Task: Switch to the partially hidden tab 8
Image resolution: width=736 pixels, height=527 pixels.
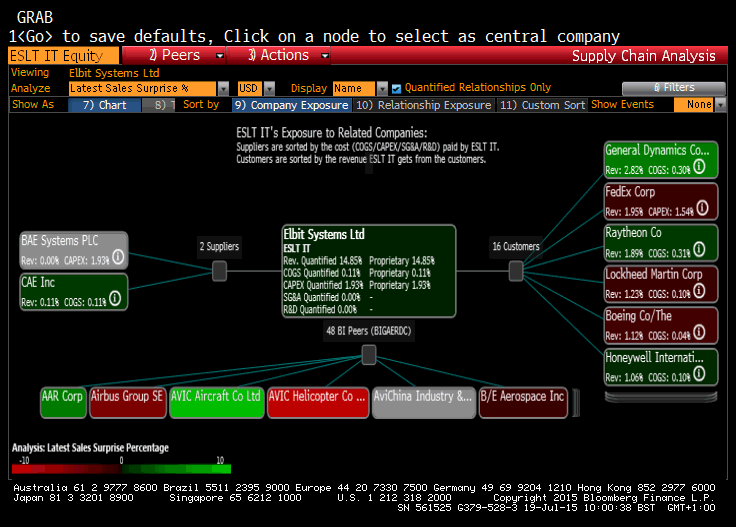Action: (159, 105)
